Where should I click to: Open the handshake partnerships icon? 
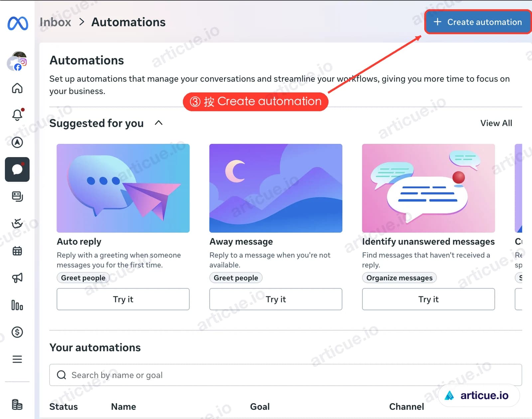coord(17,223)
